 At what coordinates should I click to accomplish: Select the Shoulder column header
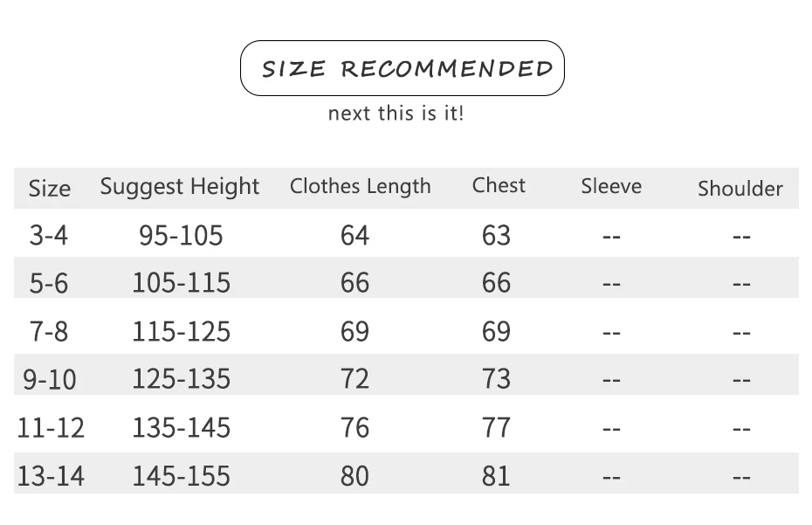[740, 189]
